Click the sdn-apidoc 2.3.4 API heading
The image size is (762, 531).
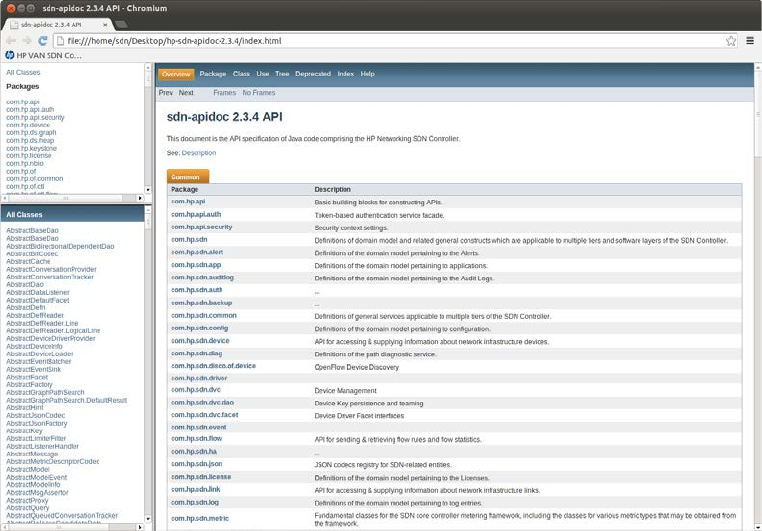point(225,117)
